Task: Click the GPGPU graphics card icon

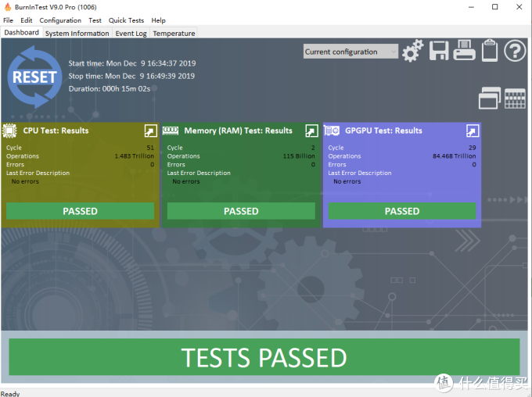Action: coord(332,131)
